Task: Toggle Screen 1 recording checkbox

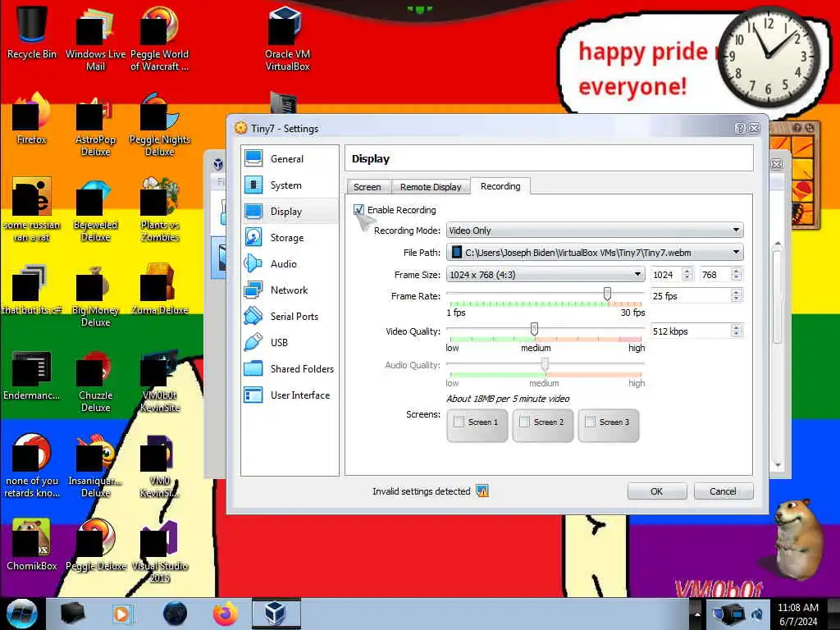Action: coord(459,422)
